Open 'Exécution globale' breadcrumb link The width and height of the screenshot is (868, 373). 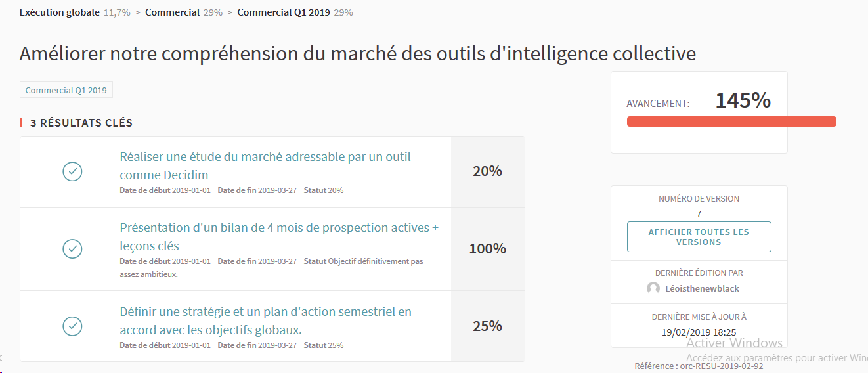point(60,12)
